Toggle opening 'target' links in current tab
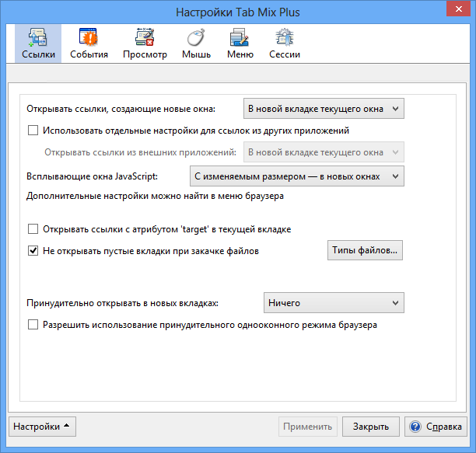The image size is (476, 453). click(33, 229)
